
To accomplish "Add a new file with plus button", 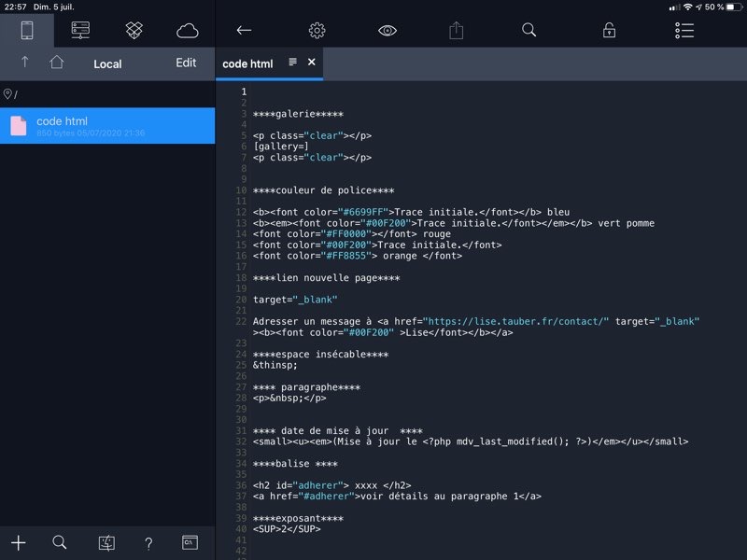I will click(18, 542).
